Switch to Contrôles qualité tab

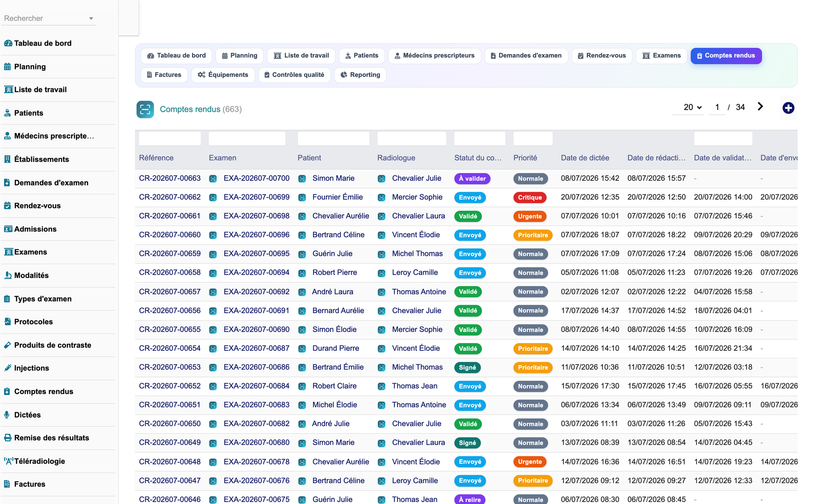point(294,75)
